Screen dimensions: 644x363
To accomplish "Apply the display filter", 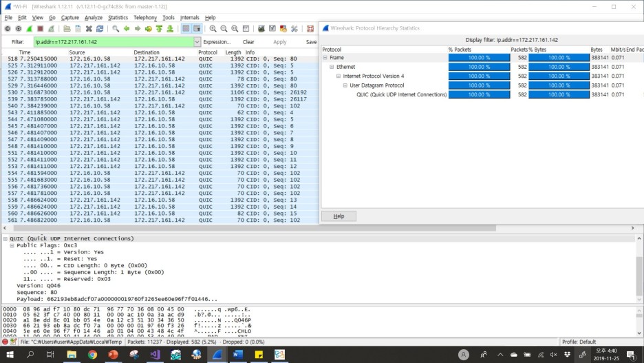I will click(280, 42).
